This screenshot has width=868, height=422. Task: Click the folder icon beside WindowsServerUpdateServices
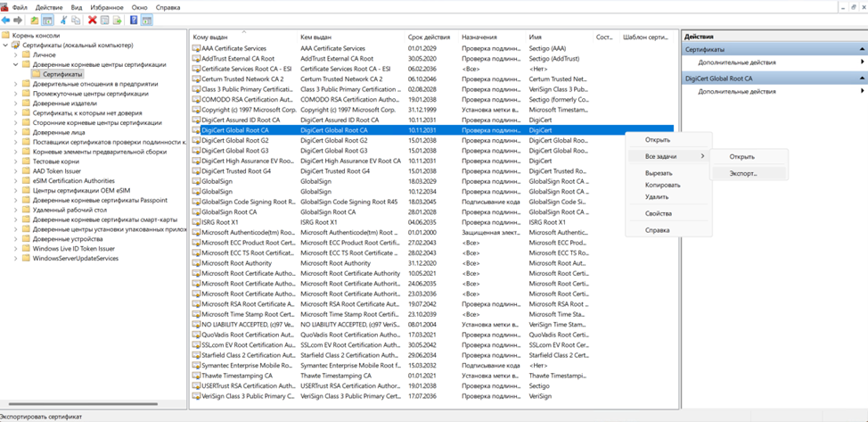pos(26,259)
